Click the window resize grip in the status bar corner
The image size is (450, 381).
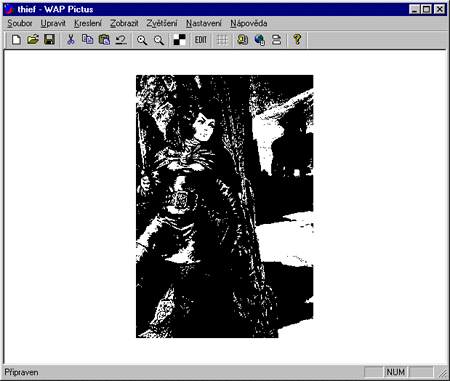[x=442, y=373]
